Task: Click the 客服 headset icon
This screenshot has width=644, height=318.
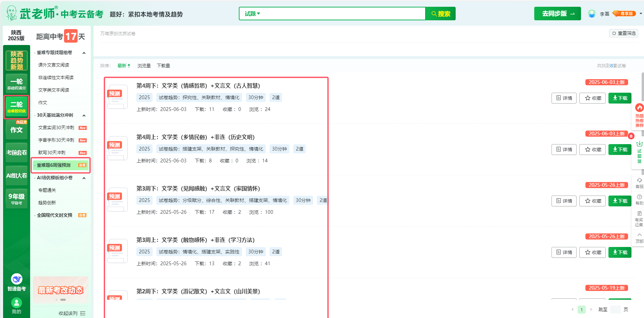Action: [639, 181]
